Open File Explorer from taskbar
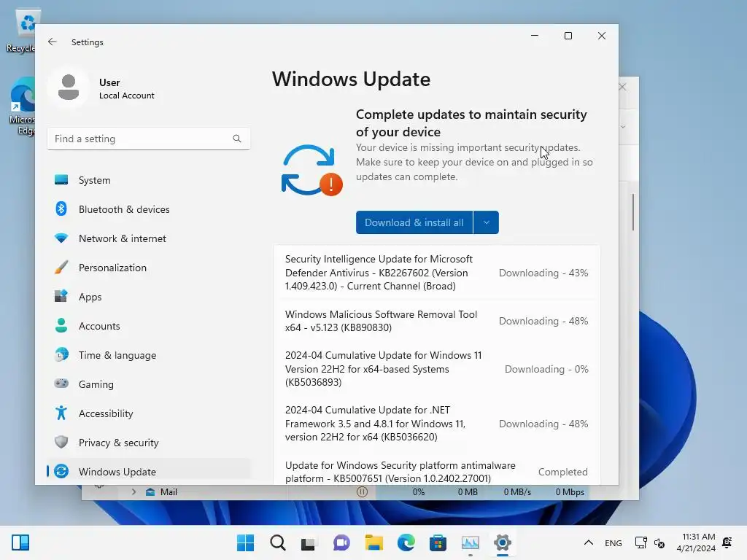Screen dimensions: 747x560 [x=374, y=542]
